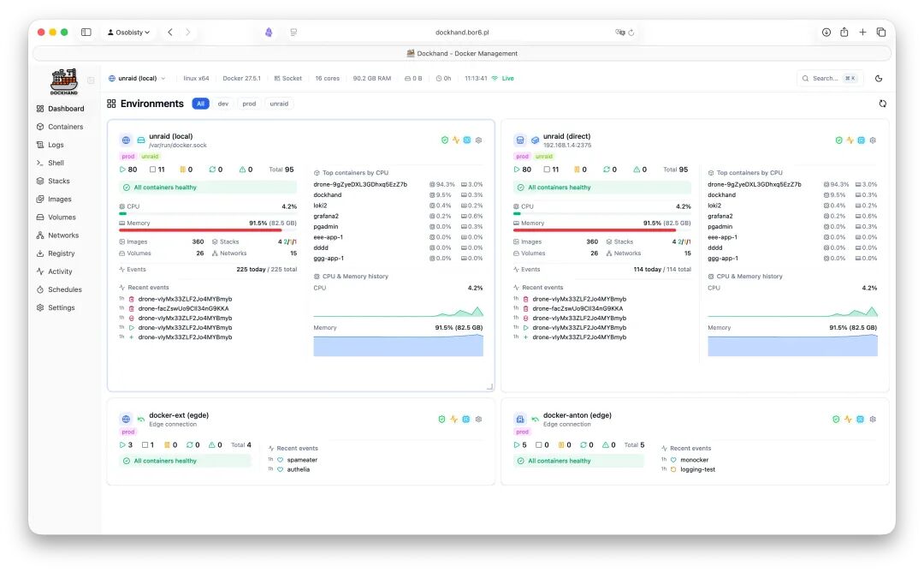
Task: Open Settings in the sidebar
Action: coord(56,307)
